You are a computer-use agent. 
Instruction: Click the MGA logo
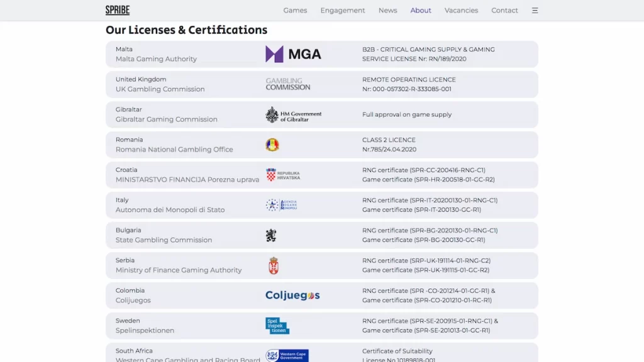[293, 54]
